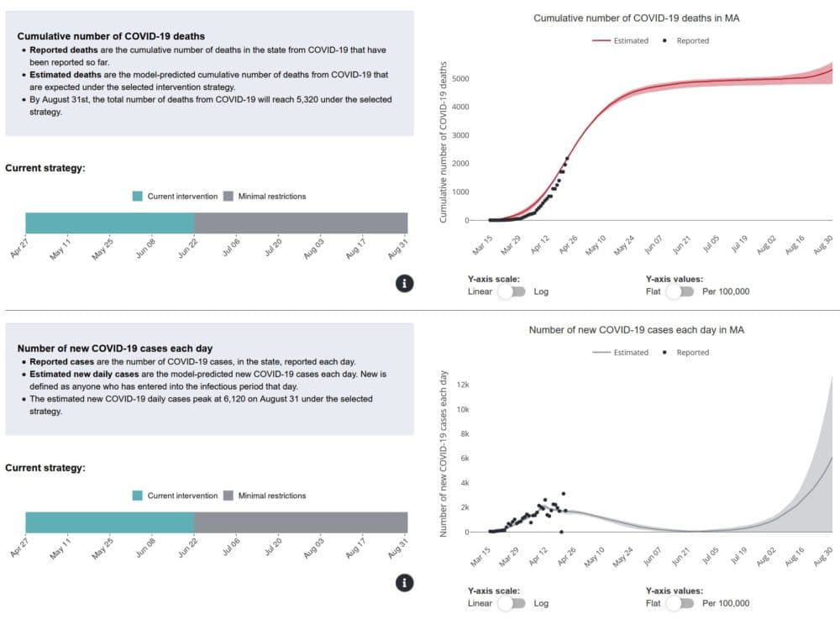Click Estimated legend item in deaths chart
The image size is (840, 619).
click(x=621, y=40)
